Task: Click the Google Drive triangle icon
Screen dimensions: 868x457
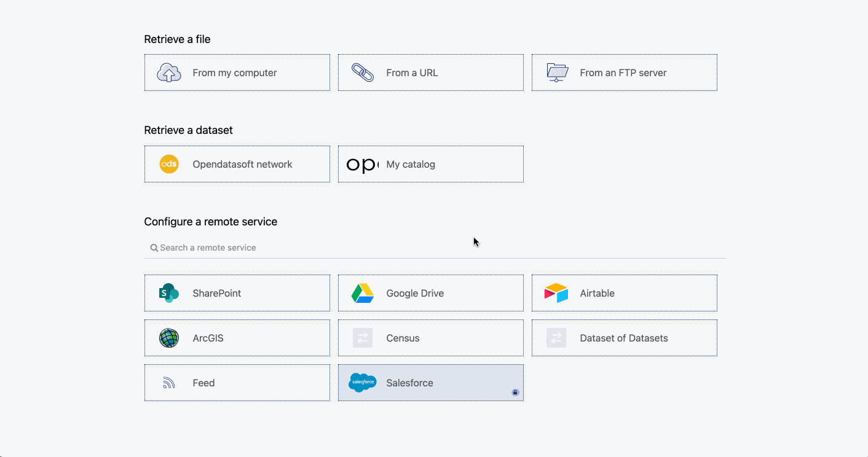Action: pyautogui.click(x=363, y=293)
